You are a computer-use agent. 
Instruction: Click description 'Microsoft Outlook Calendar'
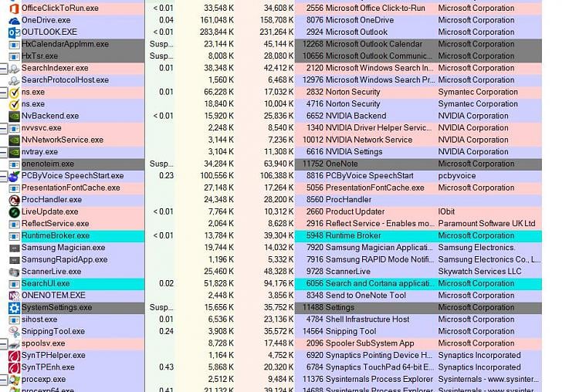(374, 44)
